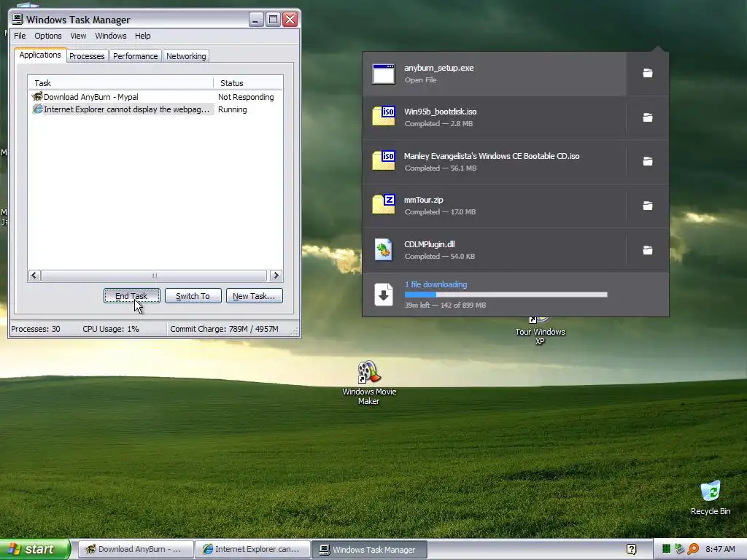Switch to the Networking tab
The width and height of the screenshot is (747, 560).
pos(186,55)
